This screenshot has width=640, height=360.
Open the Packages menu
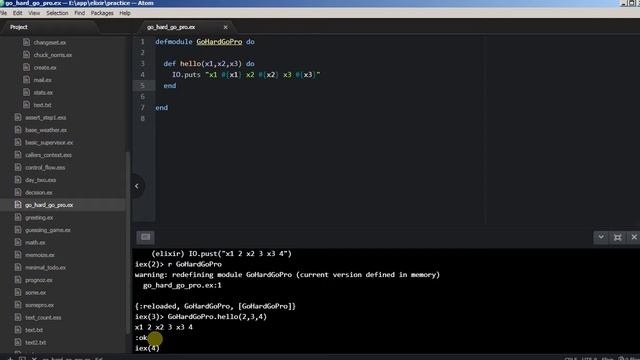102,13
